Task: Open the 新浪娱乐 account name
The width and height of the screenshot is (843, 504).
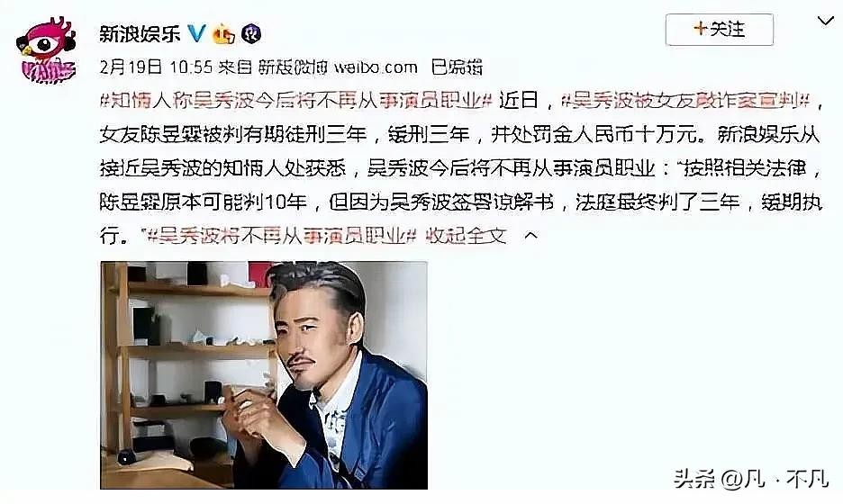Action: (x=140, y=34)
